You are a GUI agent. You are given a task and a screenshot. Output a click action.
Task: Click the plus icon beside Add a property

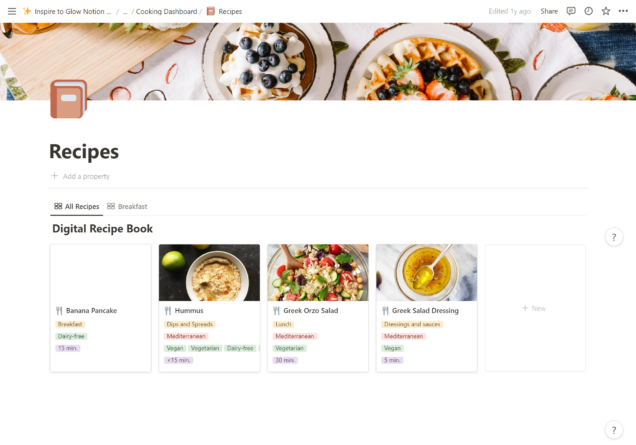[x=54, y=176]
